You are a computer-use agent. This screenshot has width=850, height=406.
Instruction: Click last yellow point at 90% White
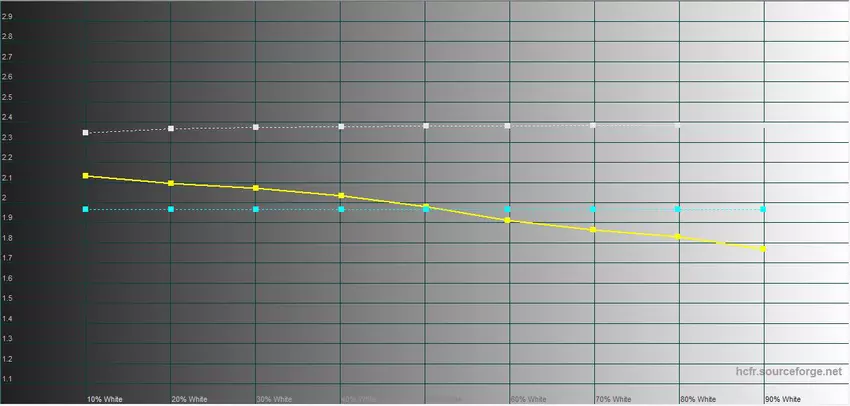pyautogui.click(x=764, y=249)
